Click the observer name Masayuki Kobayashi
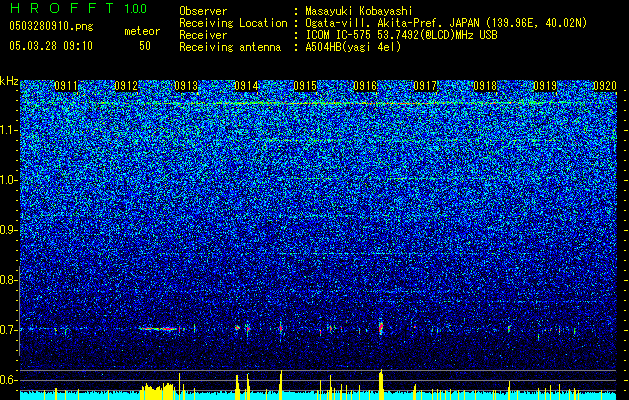This screenshot has height=400, width=629. (359, 11)
